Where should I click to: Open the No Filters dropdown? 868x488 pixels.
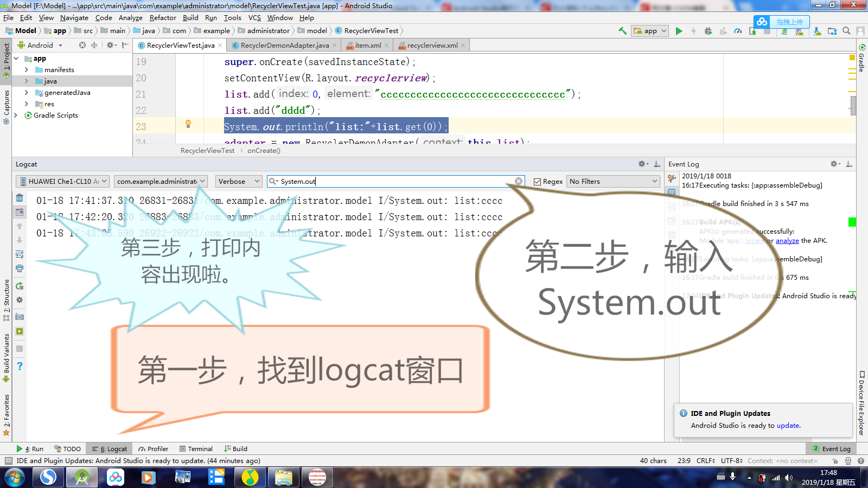pyautogui.click(x=612, y=181)
